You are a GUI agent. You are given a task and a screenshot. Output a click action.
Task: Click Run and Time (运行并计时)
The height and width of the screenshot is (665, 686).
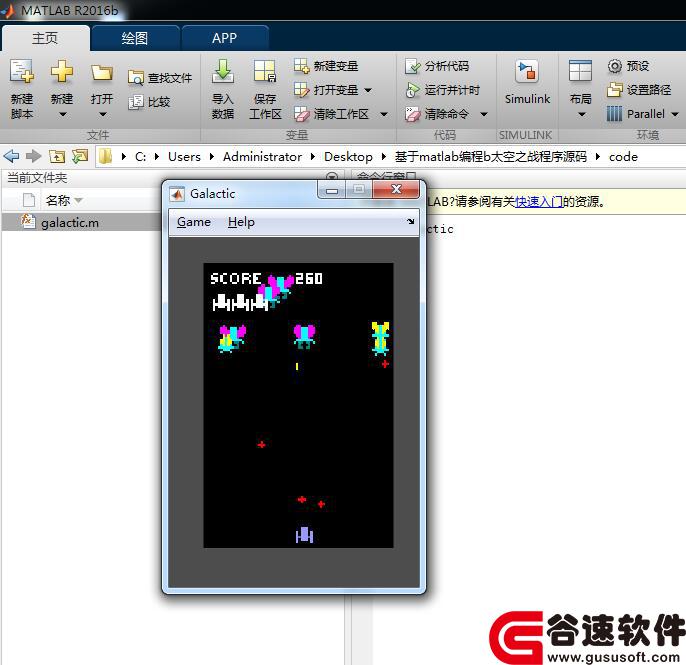coord(442,90)
